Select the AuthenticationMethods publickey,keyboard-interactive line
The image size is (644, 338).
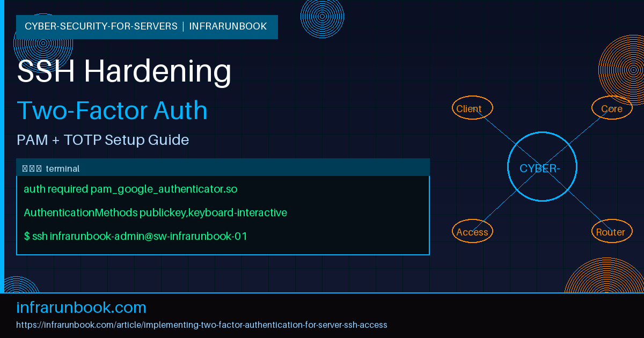[155, 213]
